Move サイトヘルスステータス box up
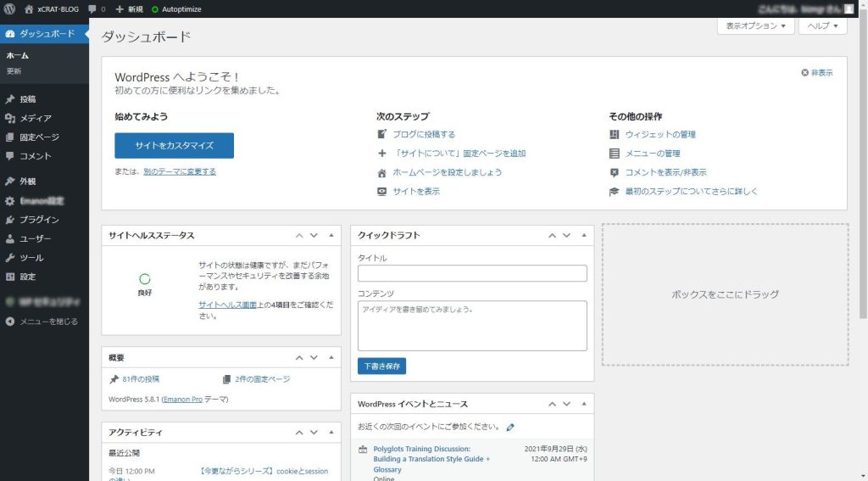This screenshot has width=868, height=481. pos(299,236)
